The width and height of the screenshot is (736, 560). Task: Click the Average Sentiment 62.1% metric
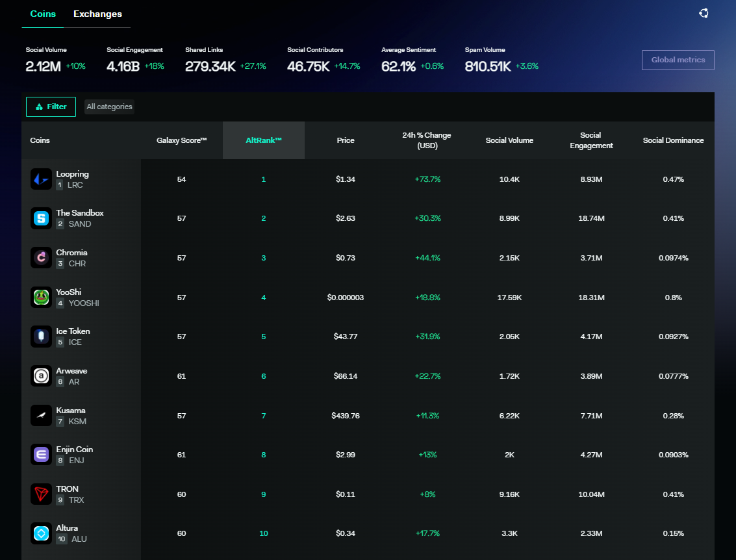pyautogui.click(x=412, y=60)
